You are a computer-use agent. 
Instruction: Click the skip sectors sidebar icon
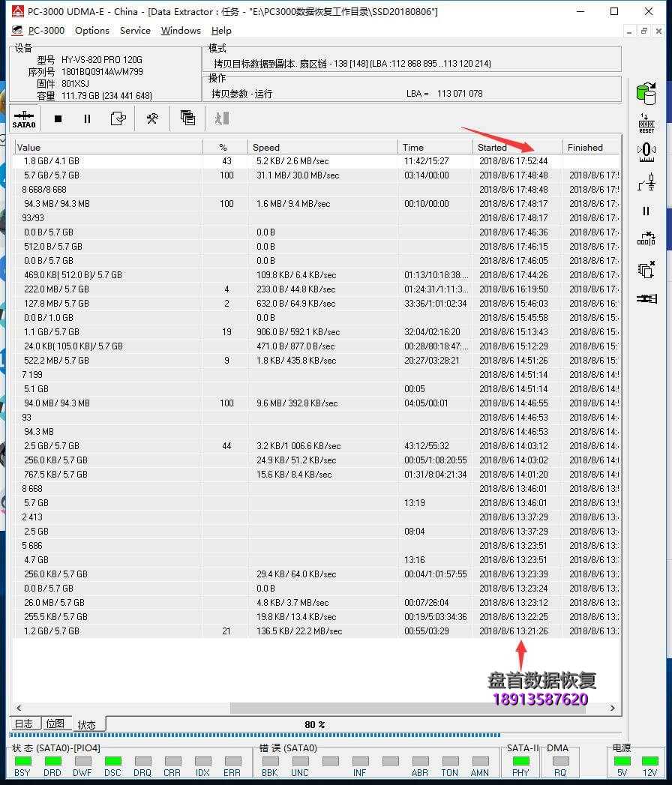click(646, 238)
